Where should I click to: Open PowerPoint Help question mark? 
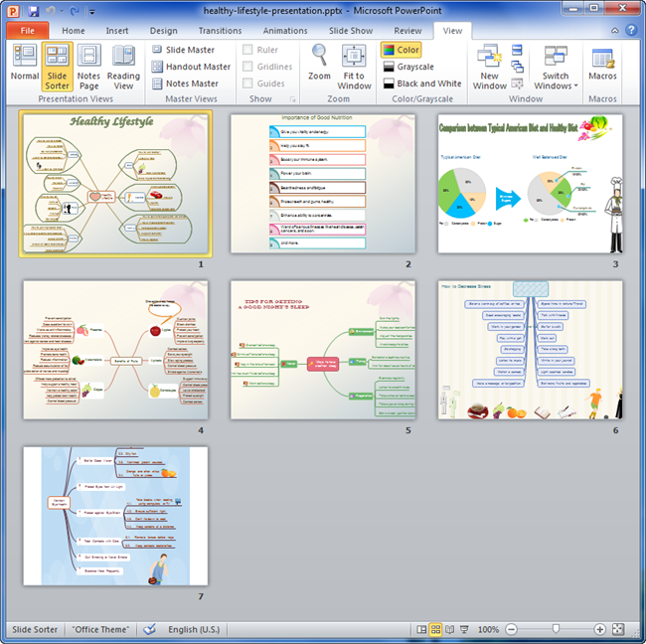[631, 30]
